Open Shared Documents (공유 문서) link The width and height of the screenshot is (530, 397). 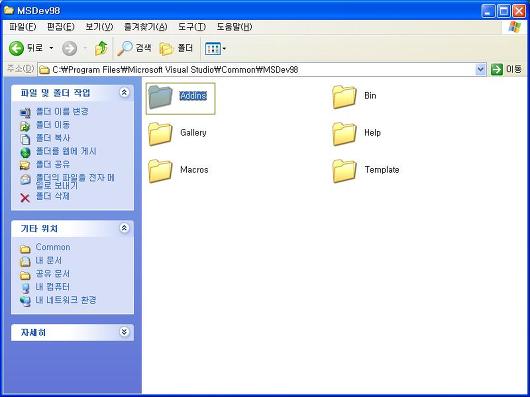[x=53, y=273]
